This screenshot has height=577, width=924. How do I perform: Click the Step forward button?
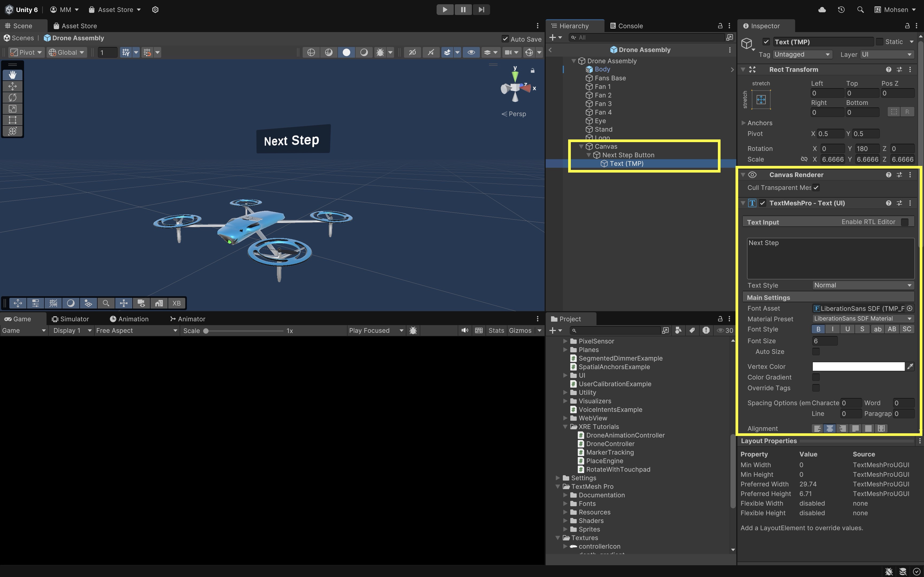(x=481, y=10)
